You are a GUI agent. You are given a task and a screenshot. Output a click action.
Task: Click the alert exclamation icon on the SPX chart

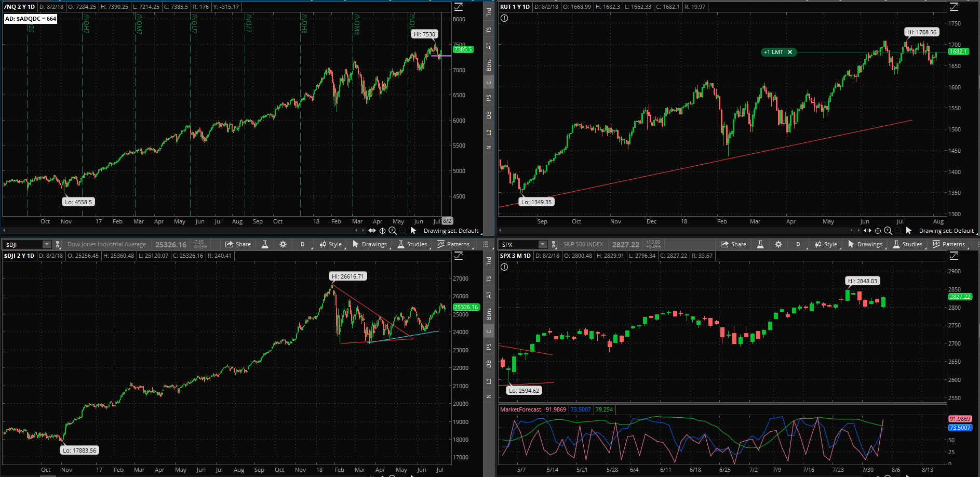pyautogui.click(x=504, y=267)
